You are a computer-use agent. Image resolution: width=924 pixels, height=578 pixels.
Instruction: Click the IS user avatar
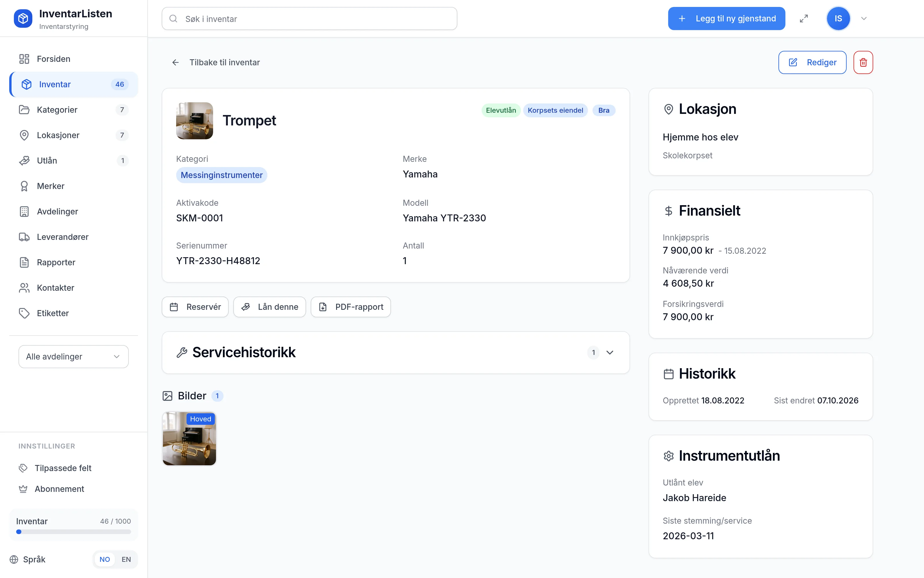pos(838,18)
